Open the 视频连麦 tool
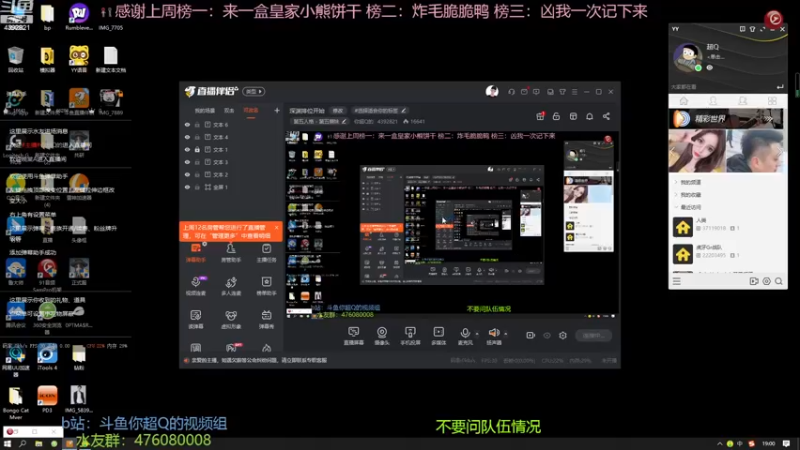Screen dimensions: 800x450 click(x=196, y=286)
